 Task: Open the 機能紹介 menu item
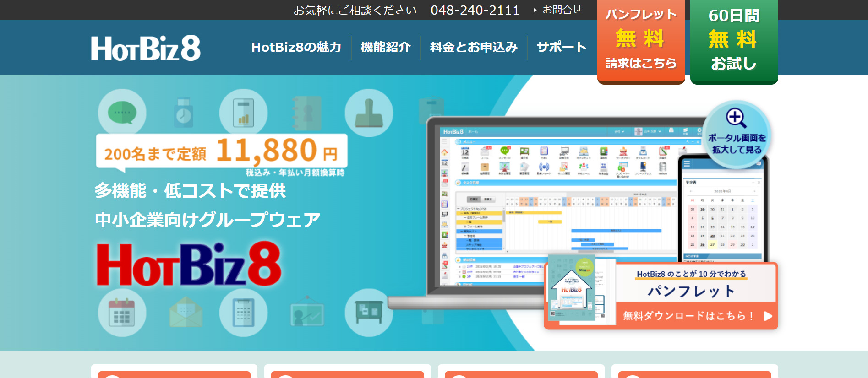[386, 47]
